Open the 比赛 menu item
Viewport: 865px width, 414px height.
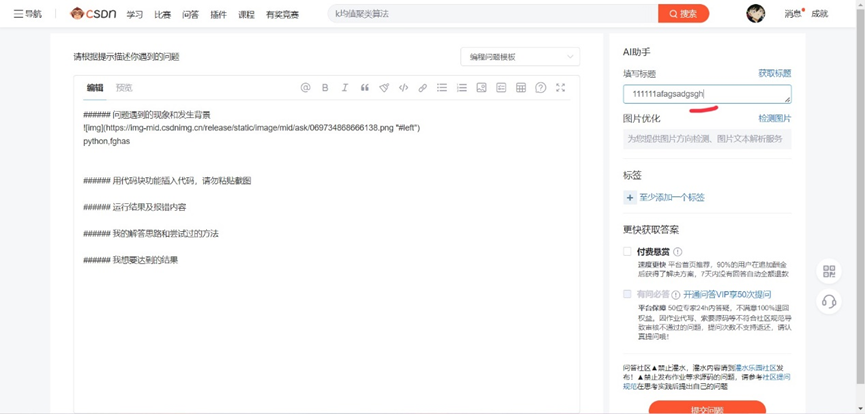tap(162, 15)
